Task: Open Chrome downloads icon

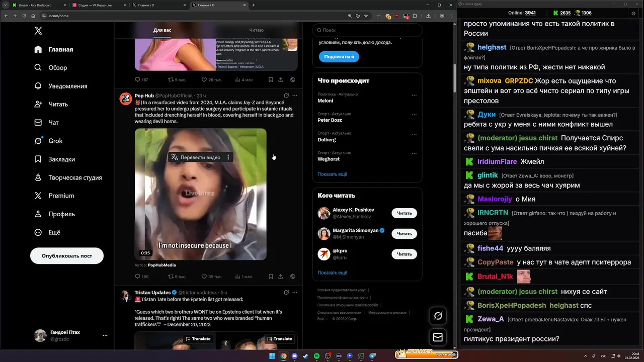Action: [428, 16]
